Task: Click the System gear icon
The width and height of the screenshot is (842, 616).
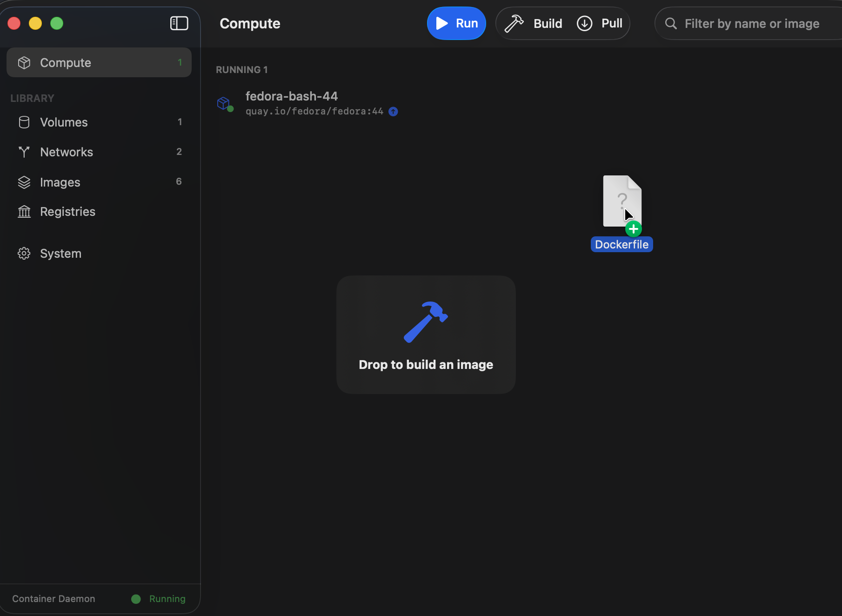Action: coord(24,254)
